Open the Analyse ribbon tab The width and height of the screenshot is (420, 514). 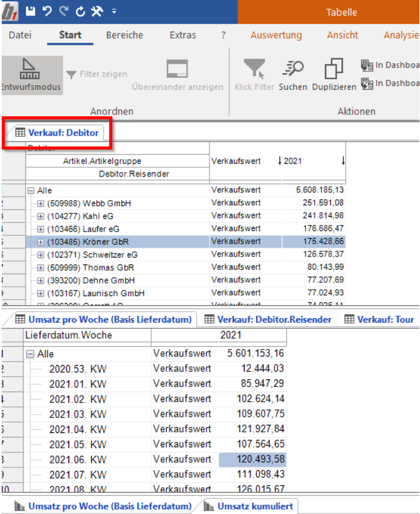(401, 35)
